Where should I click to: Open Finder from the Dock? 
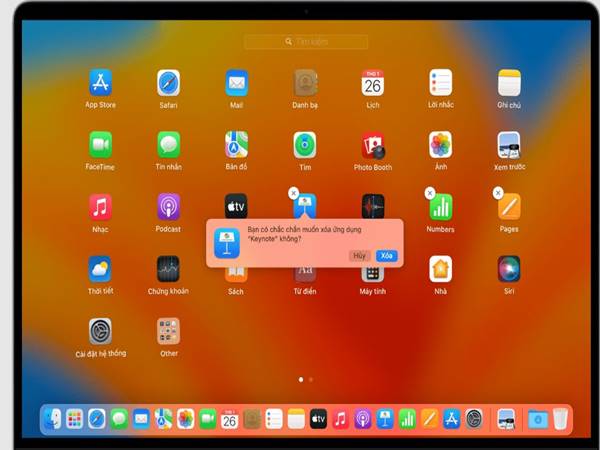point(52,419)
